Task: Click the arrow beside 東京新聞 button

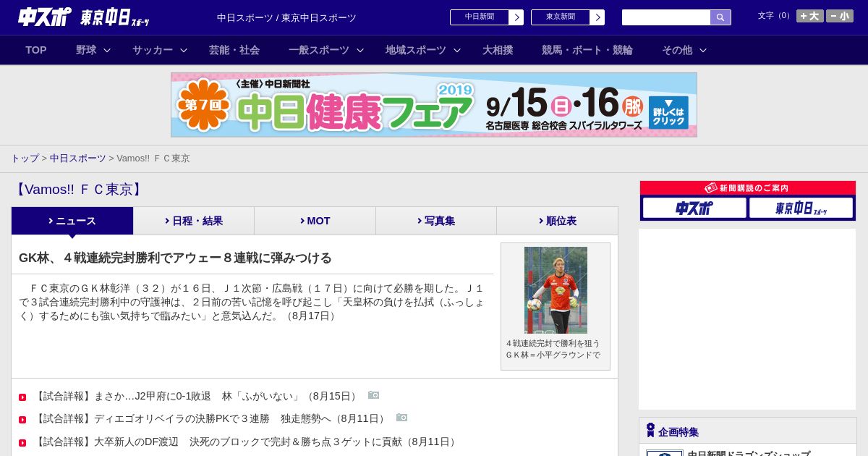Action: pos(597,17)
